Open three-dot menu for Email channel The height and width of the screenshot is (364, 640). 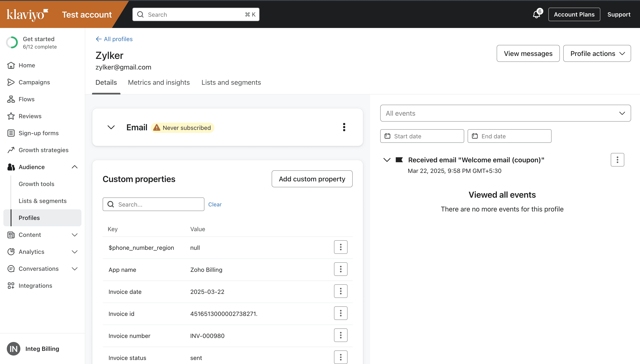point(344,127)
